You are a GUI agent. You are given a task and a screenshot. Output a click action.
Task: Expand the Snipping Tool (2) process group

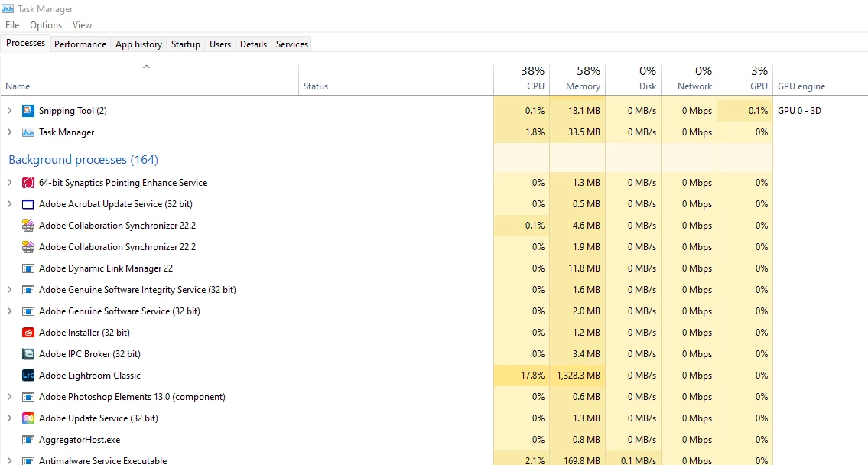click(9, 111)
